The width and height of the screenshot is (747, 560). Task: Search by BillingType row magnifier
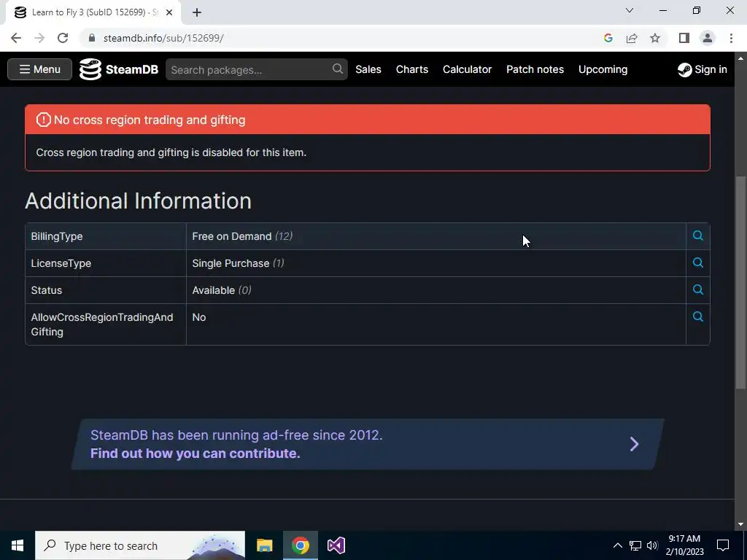click(x=698, y=236)
